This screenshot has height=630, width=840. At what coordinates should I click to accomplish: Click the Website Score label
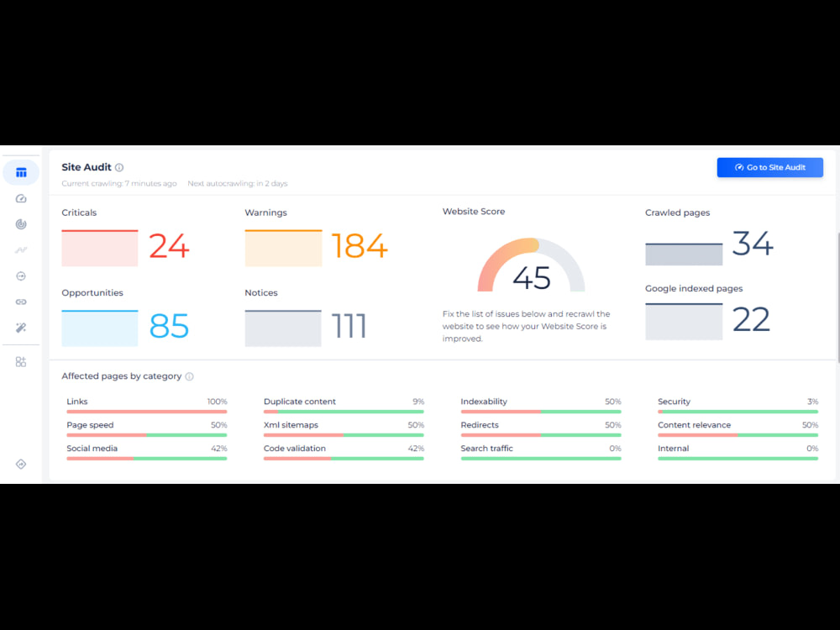tap(474, 212)
